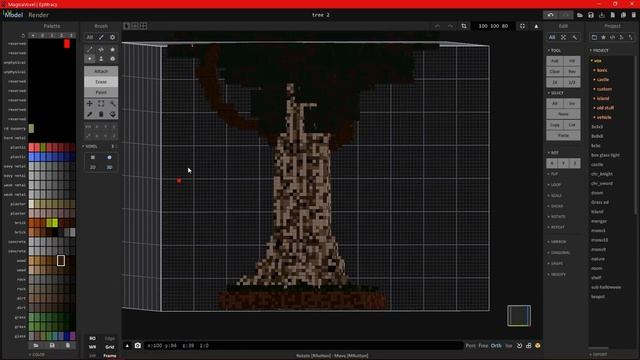Click the view cube thumbnail
Viewport: 640px width, 360px height.
point(519,316)
